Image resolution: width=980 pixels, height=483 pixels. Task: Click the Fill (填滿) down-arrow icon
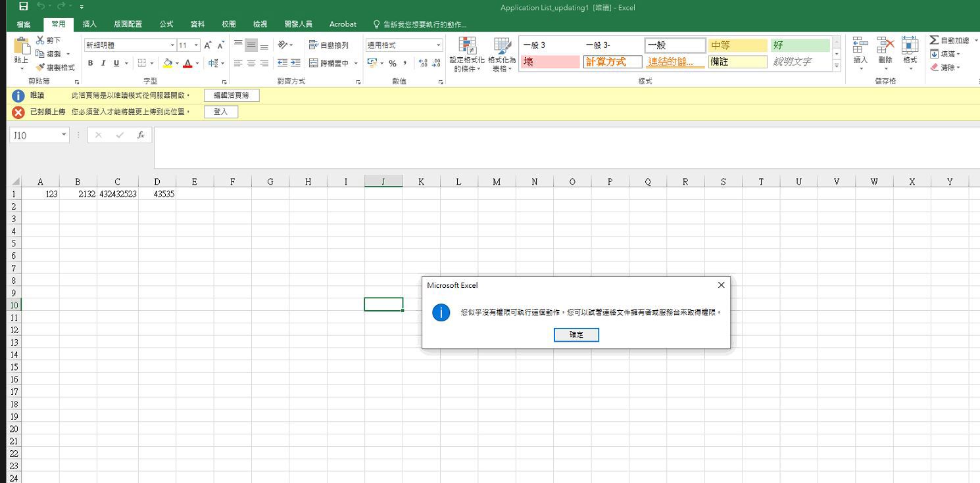click(934, 54)
